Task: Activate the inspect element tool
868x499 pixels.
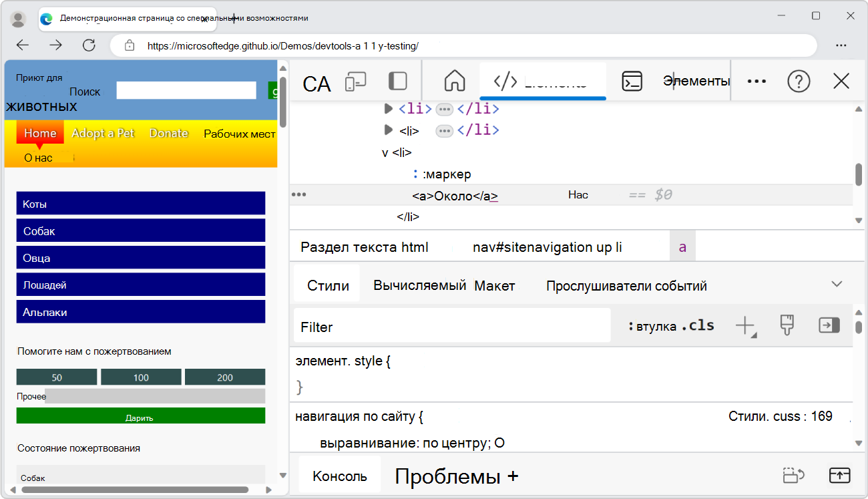Action: pos(317,81)
